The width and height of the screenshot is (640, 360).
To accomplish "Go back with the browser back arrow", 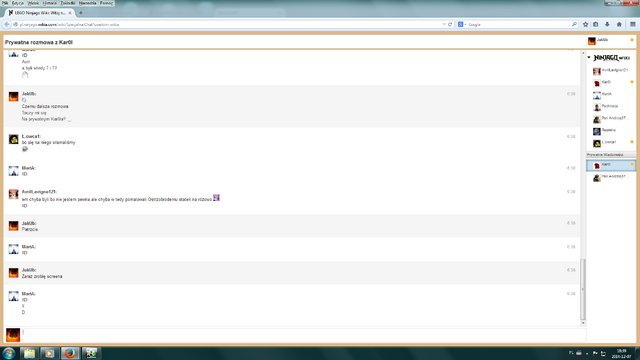I will coord(7,24).
